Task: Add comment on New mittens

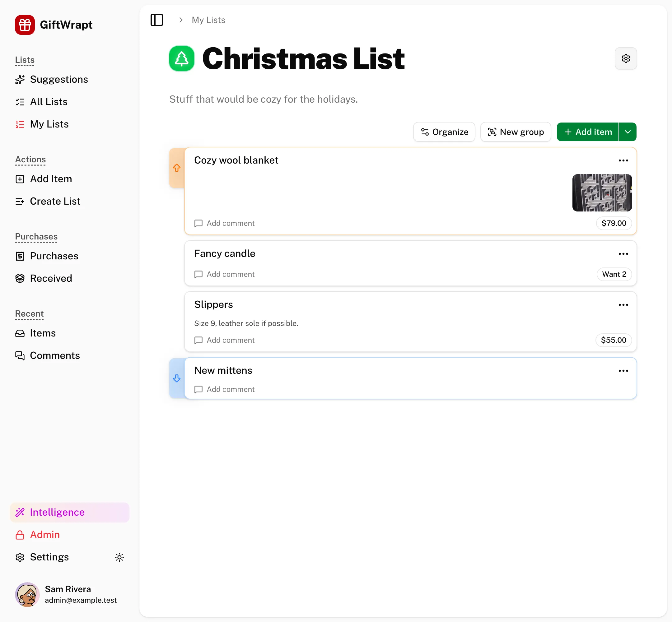Action: tap(224, 389)
